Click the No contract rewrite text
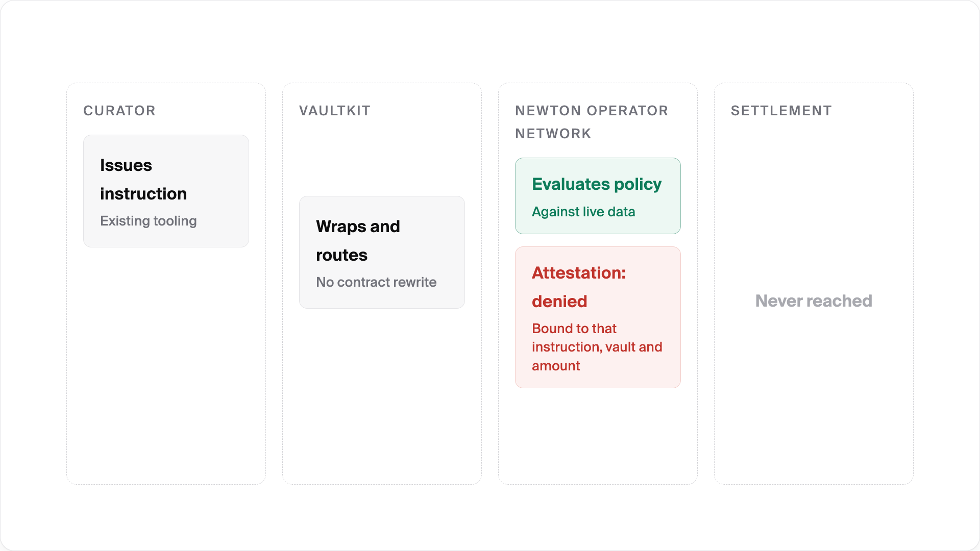Viewport: 980px width, 551px height. pos(376,282)
